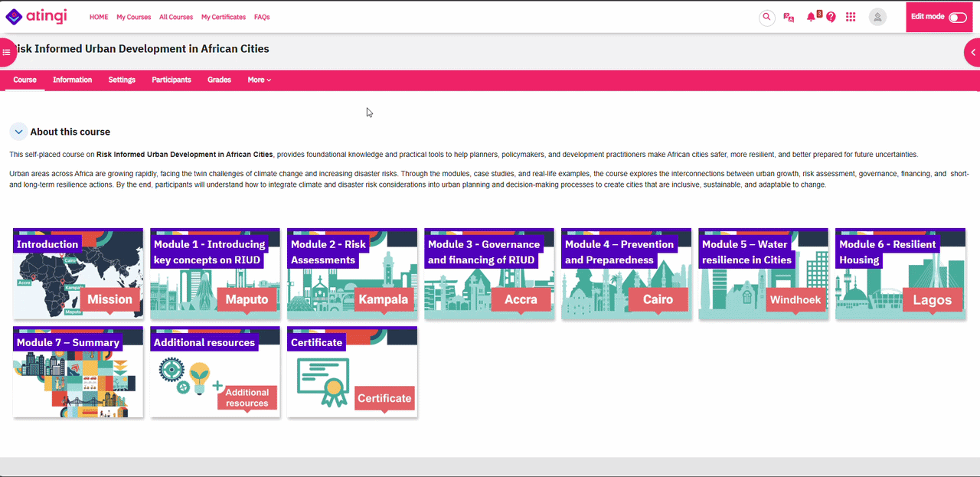Go to My Certificates link

point(224,17)
